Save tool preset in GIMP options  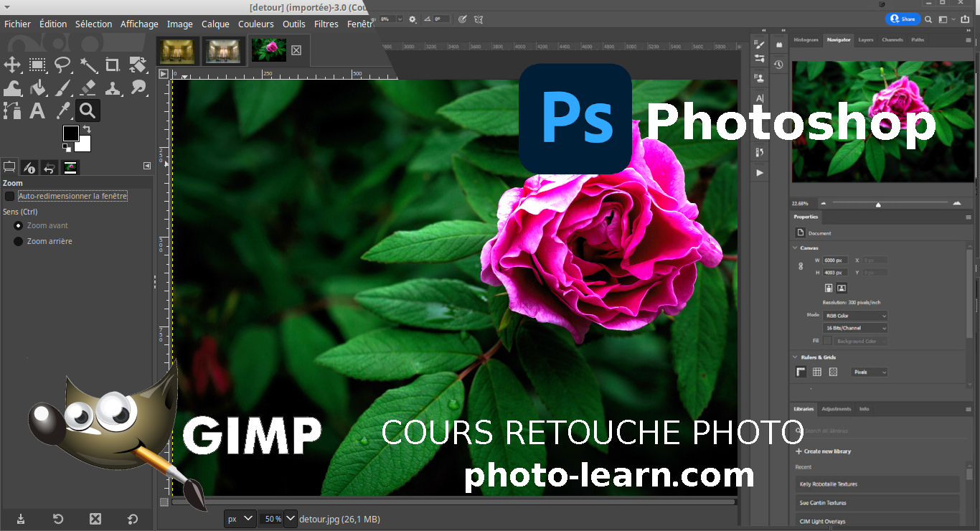click(21, 519)
